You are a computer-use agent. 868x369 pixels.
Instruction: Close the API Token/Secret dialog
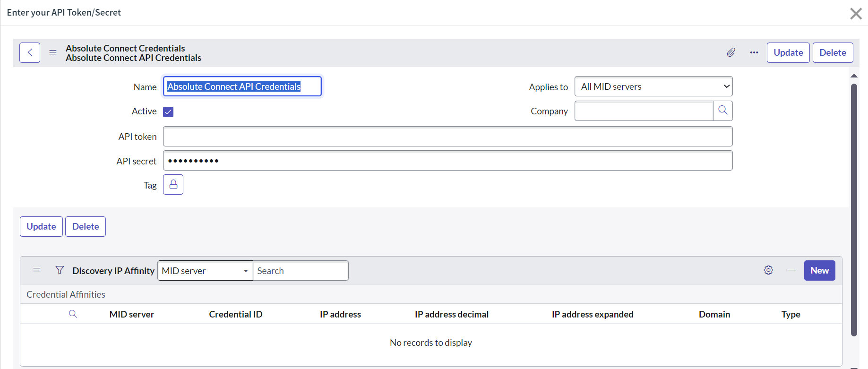(856, 13)
